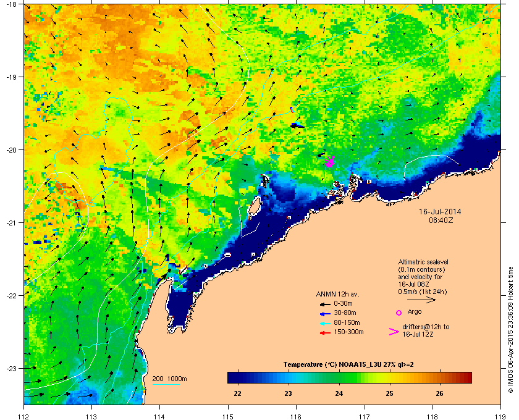Click the 0.5m/s velocity scale arrow
The image size is (519, 420).
(x=421, y=300)
